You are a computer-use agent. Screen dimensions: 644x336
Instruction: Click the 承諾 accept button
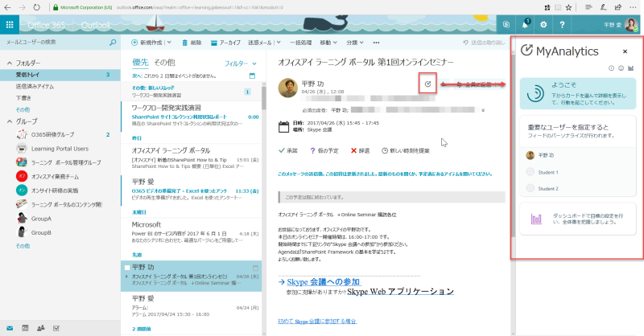tap(288, 150)
